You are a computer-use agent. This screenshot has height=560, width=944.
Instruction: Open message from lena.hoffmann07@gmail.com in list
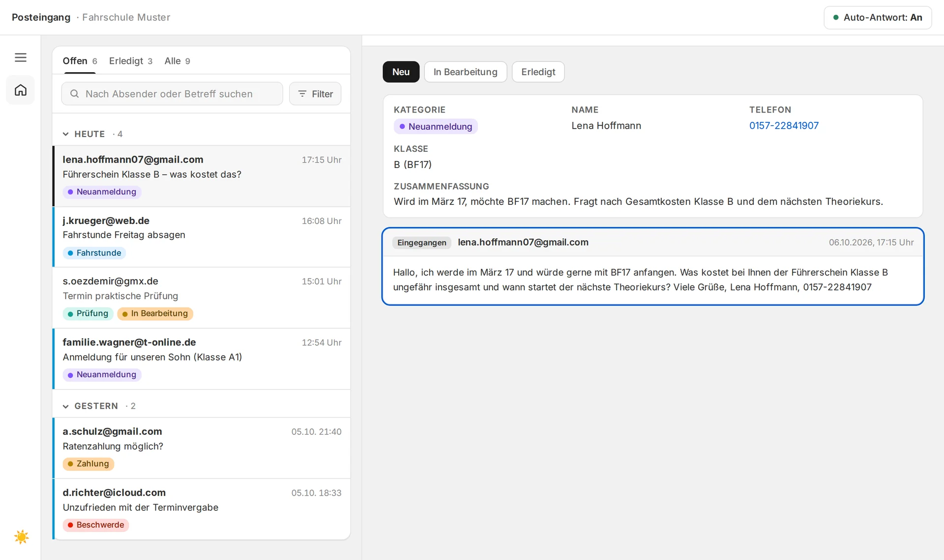pos(202,176)
